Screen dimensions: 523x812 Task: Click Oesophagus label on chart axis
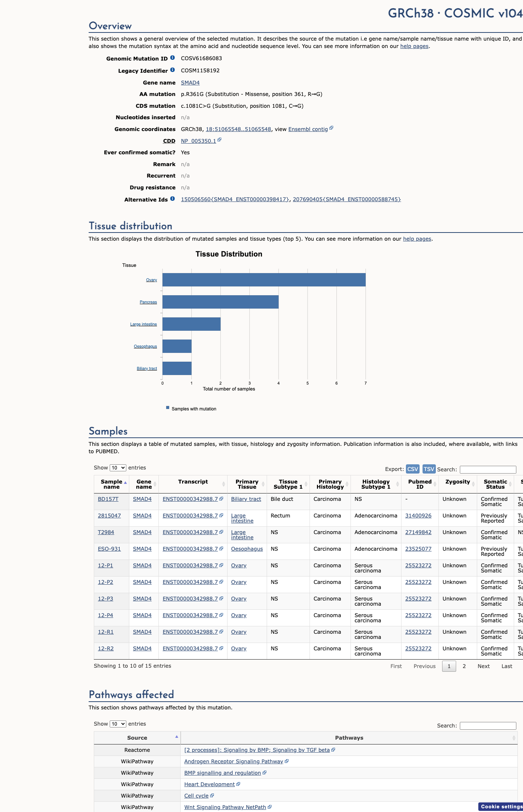click(x=146, y=346)
